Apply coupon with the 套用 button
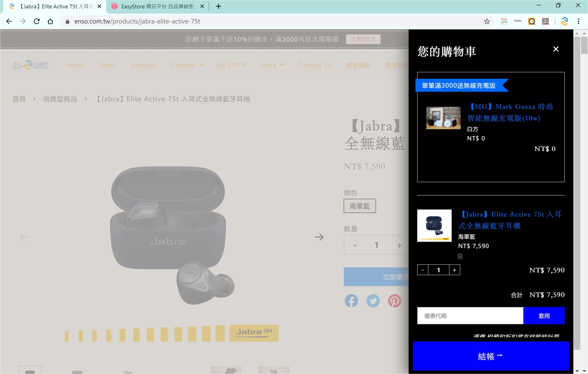 pos(544,316)
